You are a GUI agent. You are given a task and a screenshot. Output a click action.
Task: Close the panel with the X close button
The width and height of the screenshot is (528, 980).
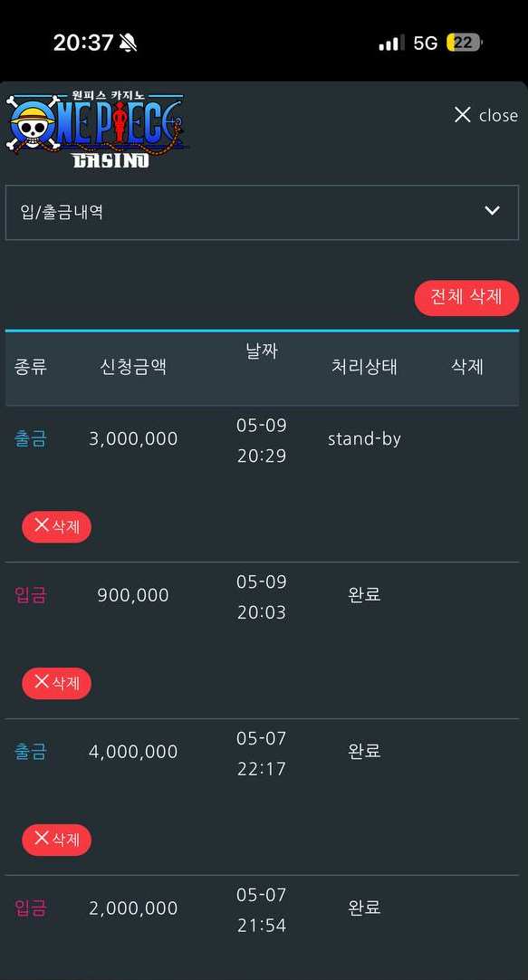tap(485, 115)
